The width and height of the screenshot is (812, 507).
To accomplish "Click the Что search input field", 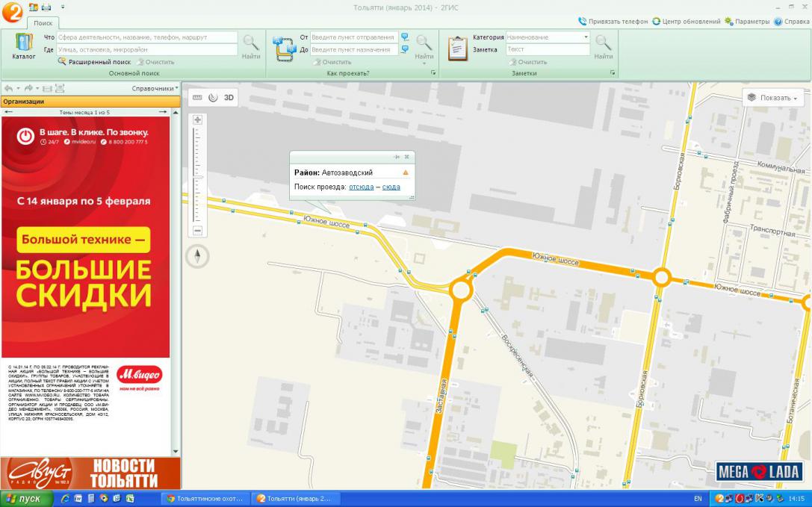I will [x=146, y=37].
